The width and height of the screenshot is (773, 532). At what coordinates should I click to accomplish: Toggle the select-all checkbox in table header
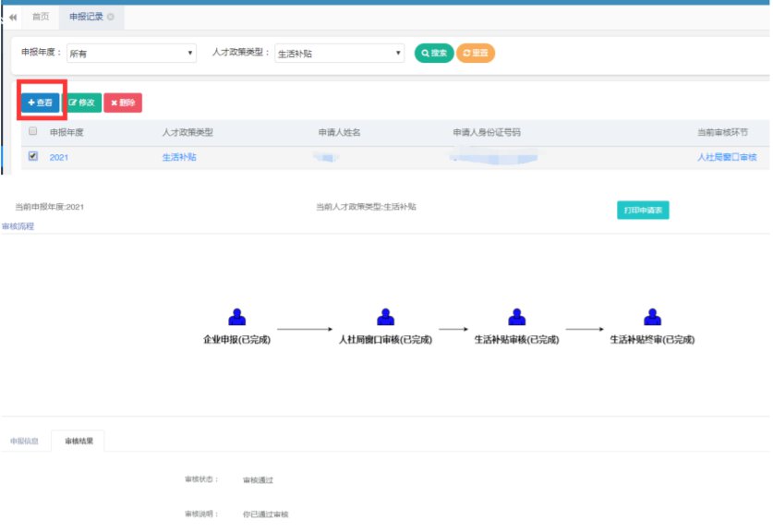point(33,132)
